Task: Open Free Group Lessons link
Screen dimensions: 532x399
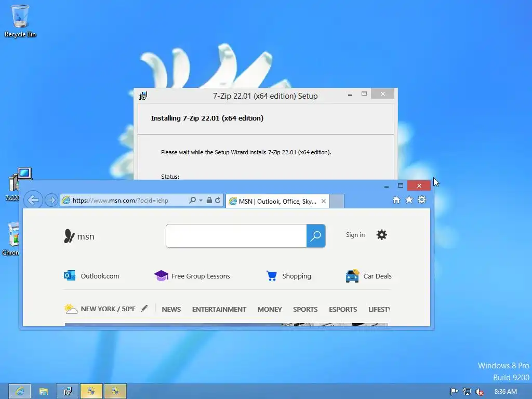Action: [201, 276]
